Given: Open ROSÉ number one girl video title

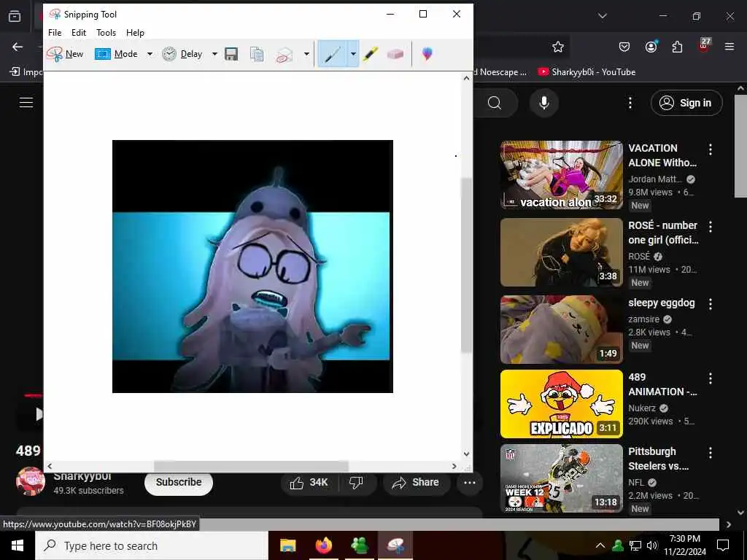Looking at the screenshot, I should point(662,233).
